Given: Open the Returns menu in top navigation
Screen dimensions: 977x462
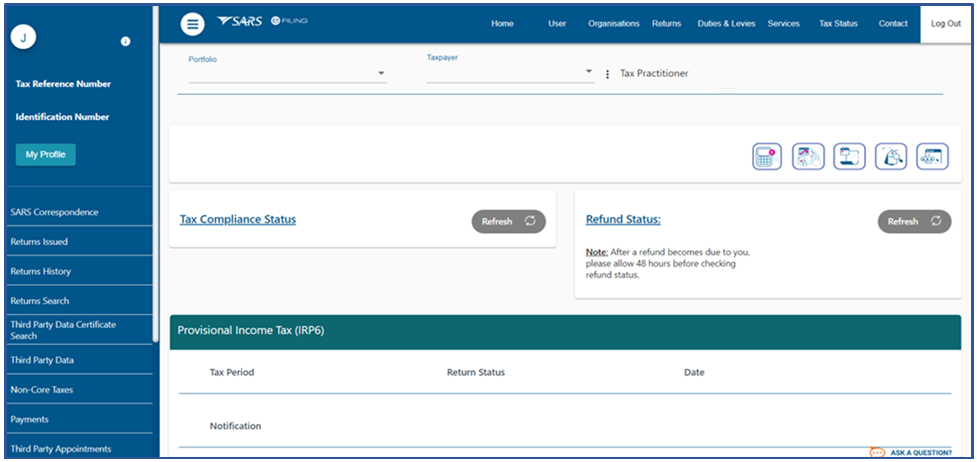Looking at the screenshot, I should coord(666,24).
